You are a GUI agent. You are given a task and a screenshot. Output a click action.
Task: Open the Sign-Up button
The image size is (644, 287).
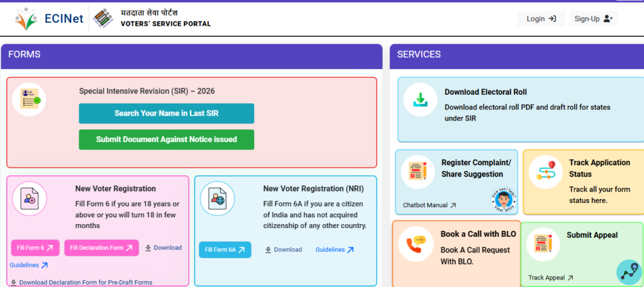pos(593,19)
